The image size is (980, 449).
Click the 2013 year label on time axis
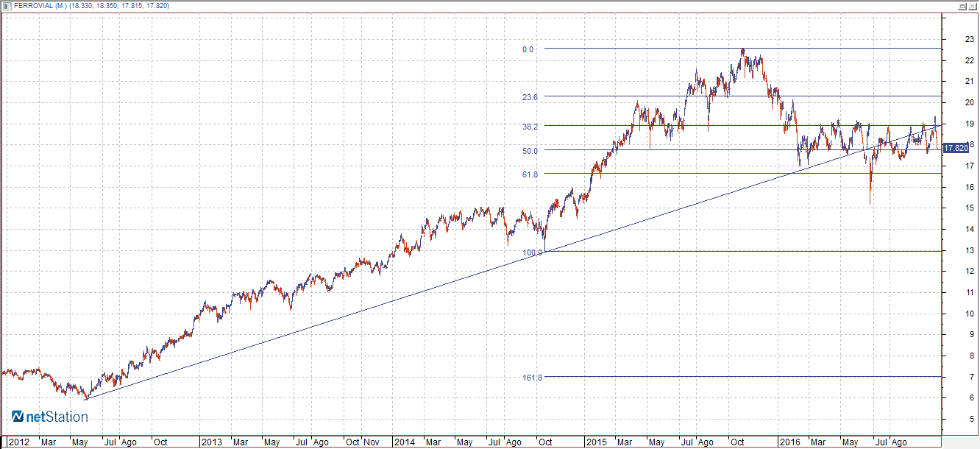[x=212, y=442]
